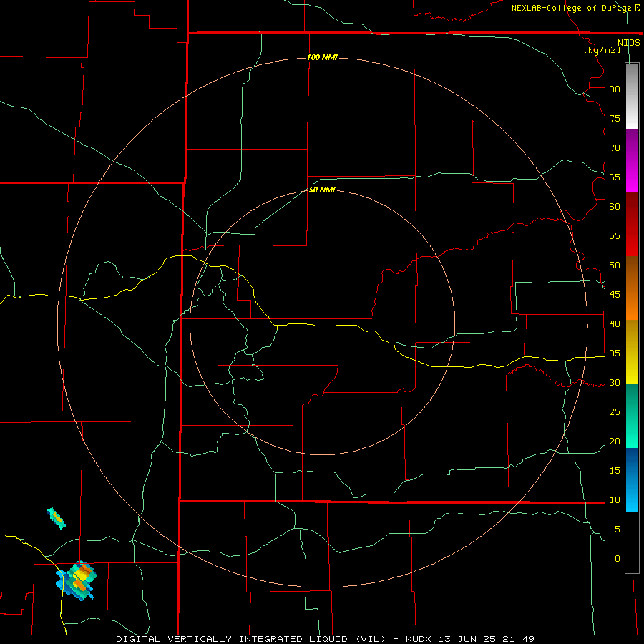Click the 35 value on VIL scale
The width and height of the screenshot is (644, 644).
coord(615,353)
